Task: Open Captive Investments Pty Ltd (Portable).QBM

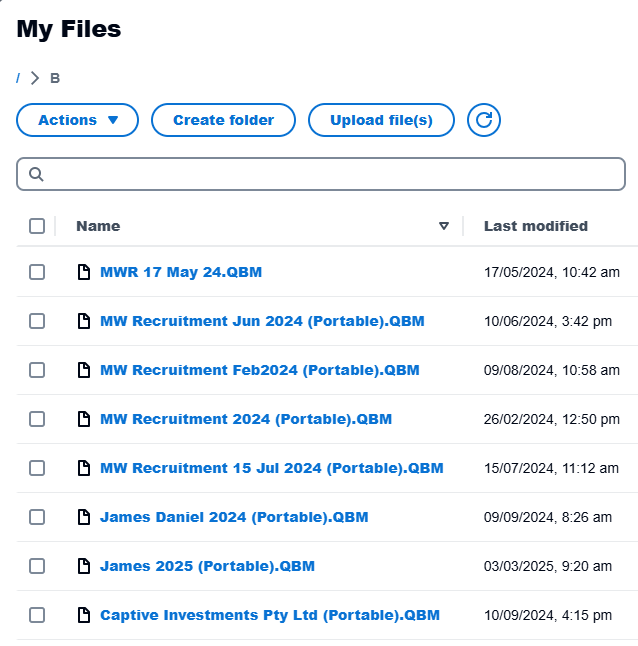Action: coord(270,615)
